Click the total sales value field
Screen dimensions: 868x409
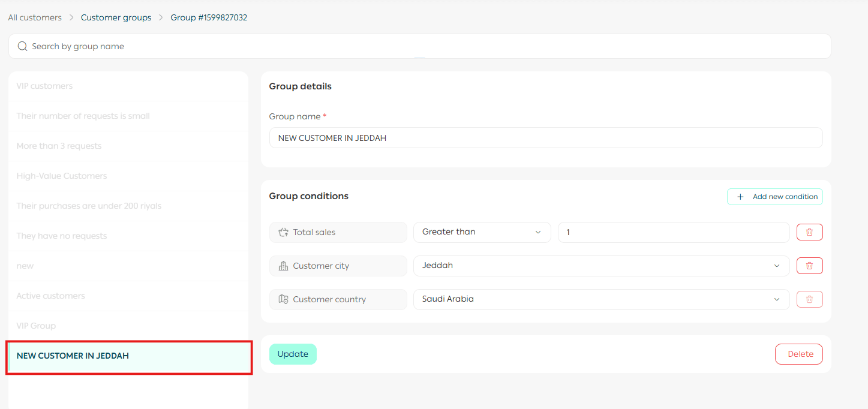click(673, 232)
